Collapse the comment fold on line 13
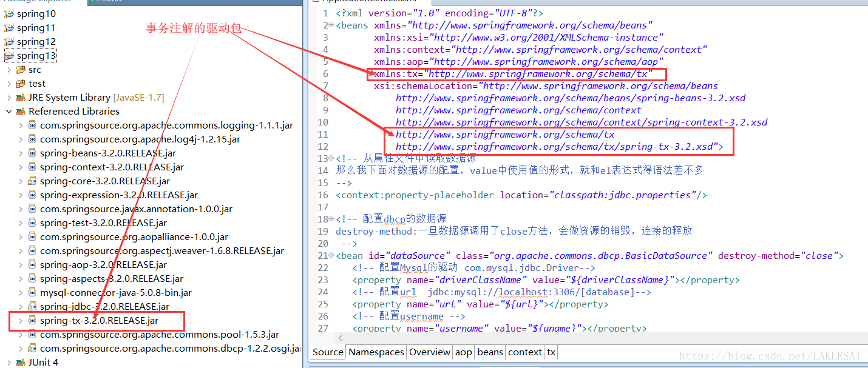 (x=331, y=159)
